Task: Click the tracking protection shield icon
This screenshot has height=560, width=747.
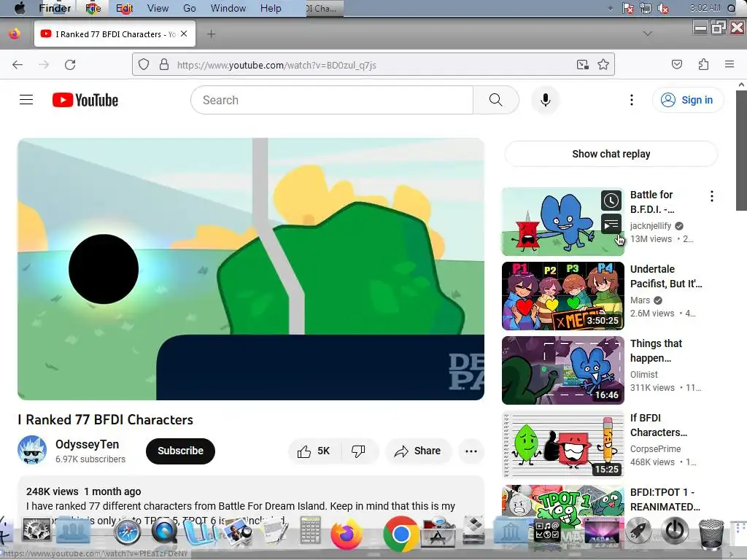Action: pyautogui.click(x=144, y=64)
